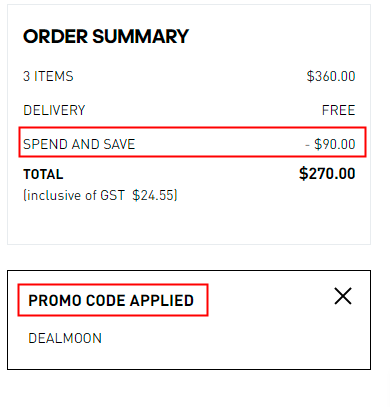Click the TOTAL label
The height and width of the screenshot is (407, 390).
(x=43, y=174)
